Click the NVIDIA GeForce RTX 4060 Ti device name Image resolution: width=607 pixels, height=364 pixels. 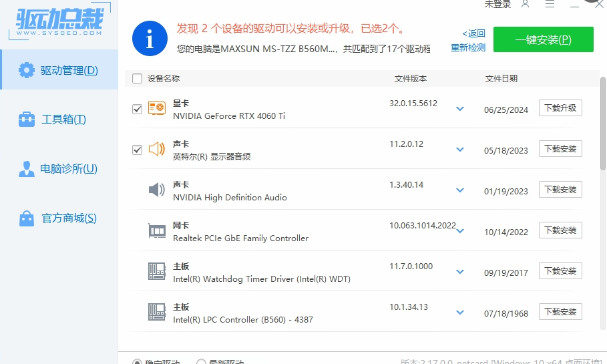[x=229, y=116]
